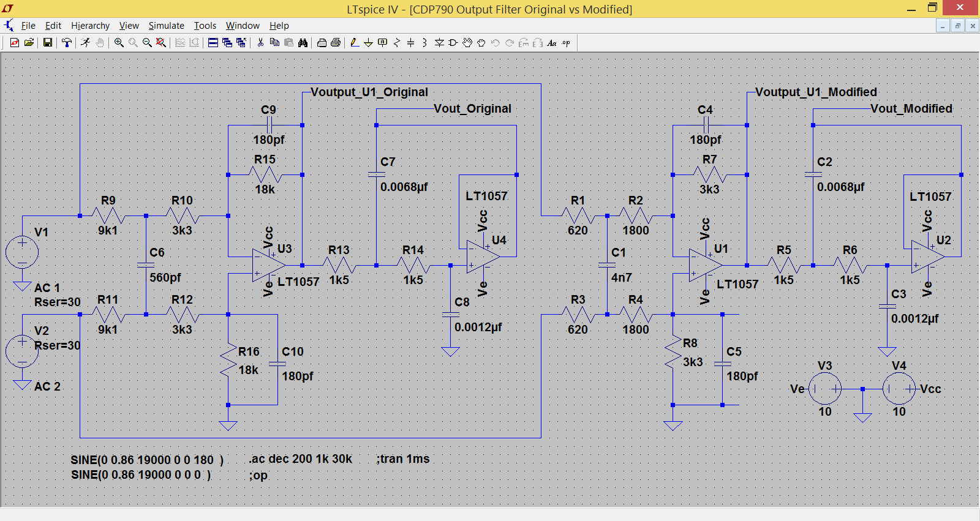Open the Window menu
Image resolution: width=980 pixels, height=521 pixels.
pos(243,26)
